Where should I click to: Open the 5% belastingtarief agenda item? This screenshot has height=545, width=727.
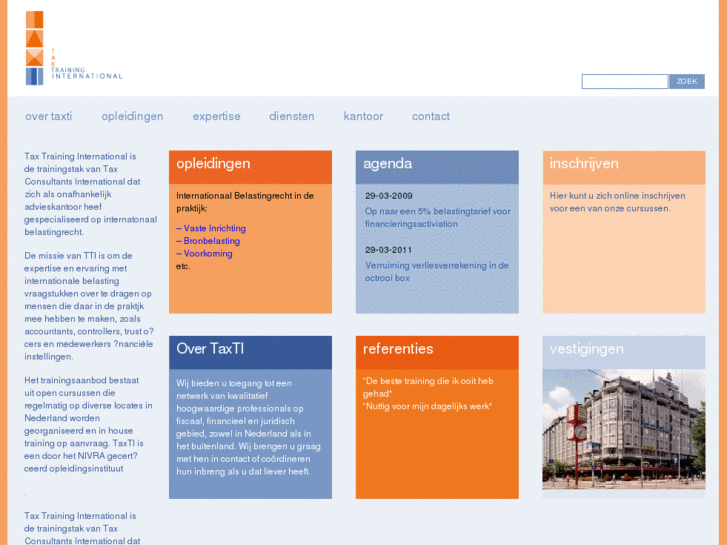tap(438, 218)
